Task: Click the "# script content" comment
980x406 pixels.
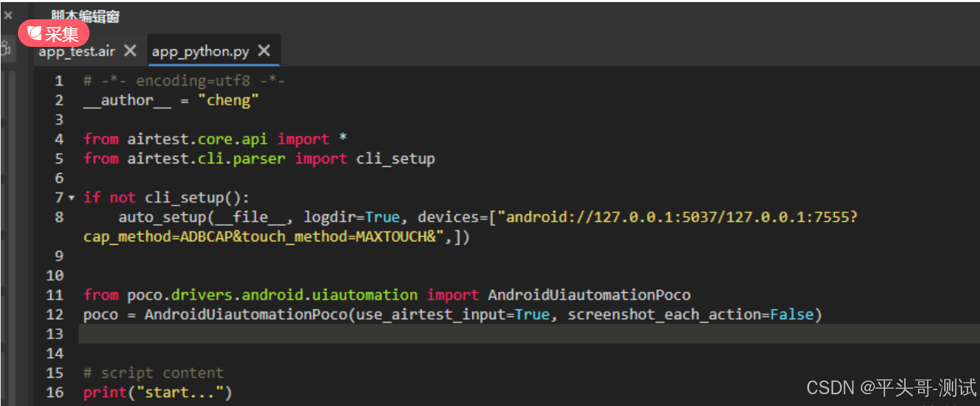Action: (x=154, y=373)
